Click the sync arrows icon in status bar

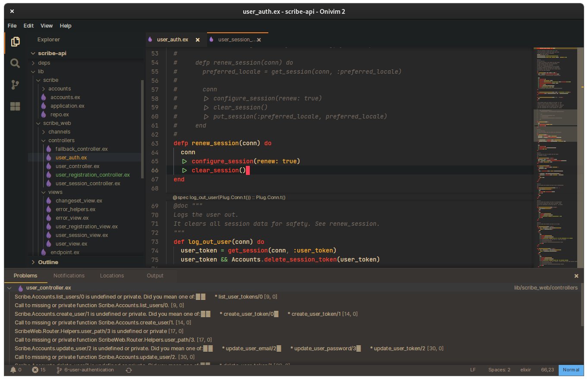129,370
